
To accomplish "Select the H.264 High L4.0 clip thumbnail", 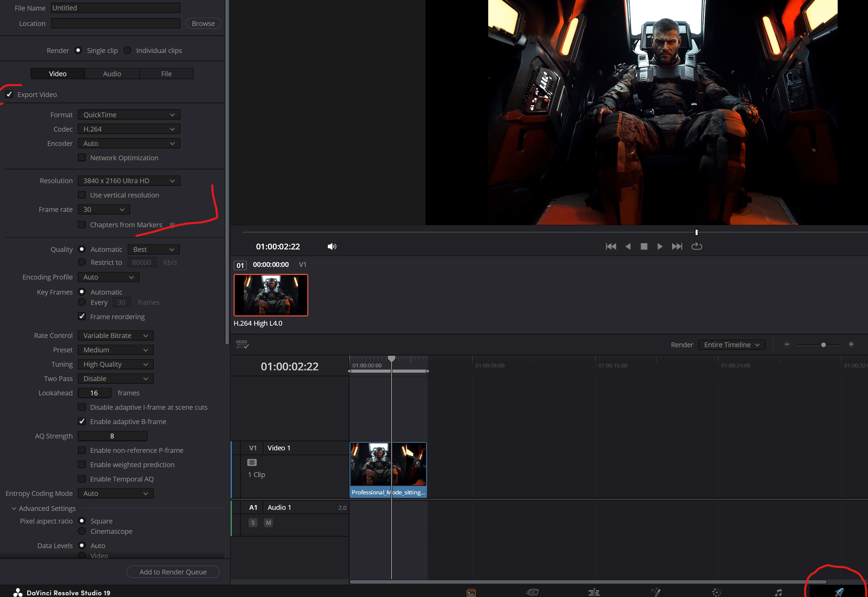I will point(271,295).
